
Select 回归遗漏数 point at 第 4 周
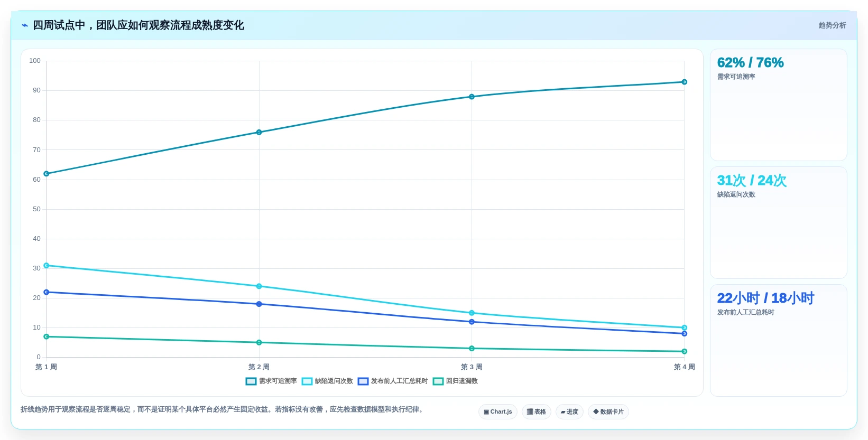[x=685, y=351]
